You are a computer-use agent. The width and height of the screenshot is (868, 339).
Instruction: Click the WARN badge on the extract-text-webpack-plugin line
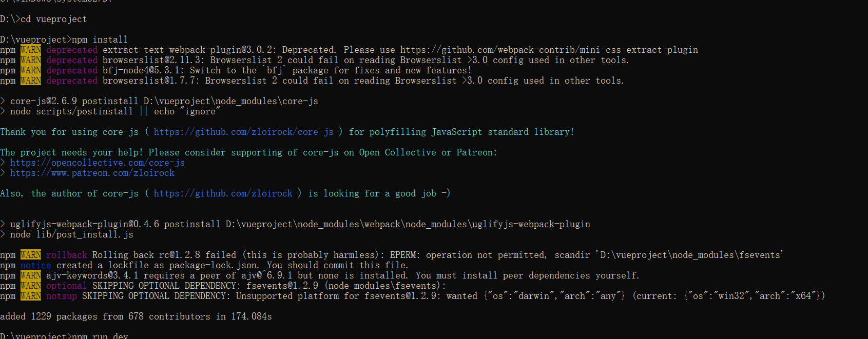click(x=31, y=50)
